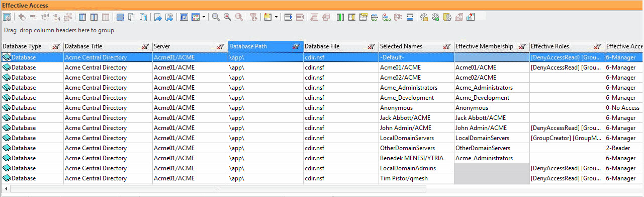Sort by Database Title column header
Screen dimensions: 644x197
[x=83, y=46]
